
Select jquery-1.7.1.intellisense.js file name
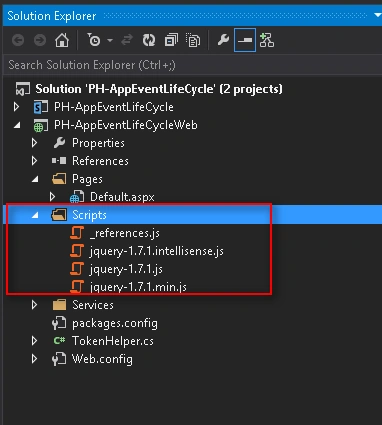[157, 251]
